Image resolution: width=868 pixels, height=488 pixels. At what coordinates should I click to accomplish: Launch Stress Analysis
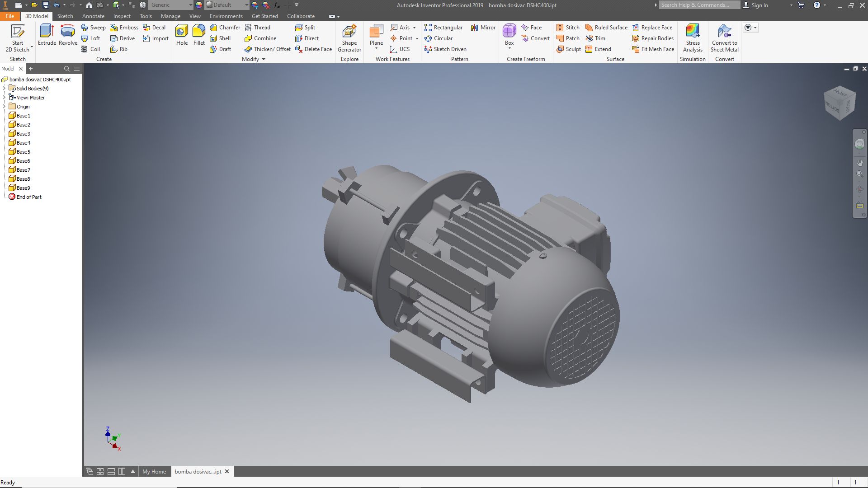point(693,38)
